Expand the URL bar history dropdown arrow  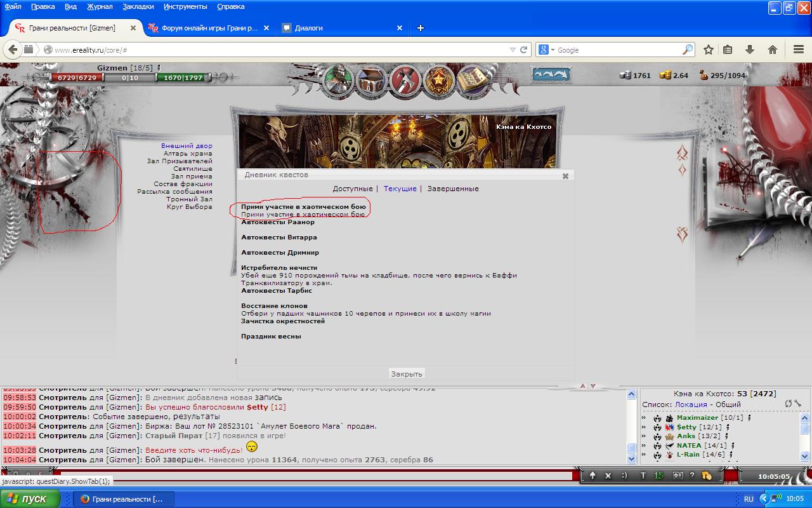[513, 50]
